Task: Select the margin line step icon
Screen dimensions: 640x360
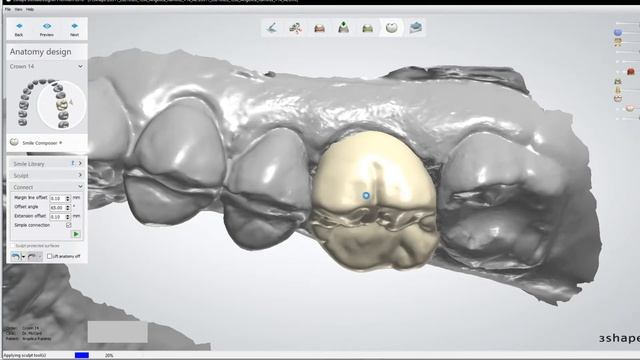Action: click(272, 28)
